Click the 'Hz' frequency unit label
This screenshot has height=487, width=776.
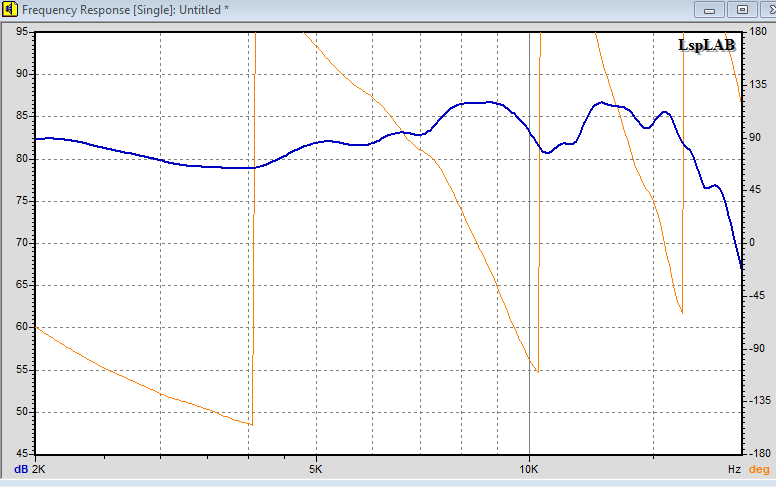pyautogui.click(x=734, y=469)
